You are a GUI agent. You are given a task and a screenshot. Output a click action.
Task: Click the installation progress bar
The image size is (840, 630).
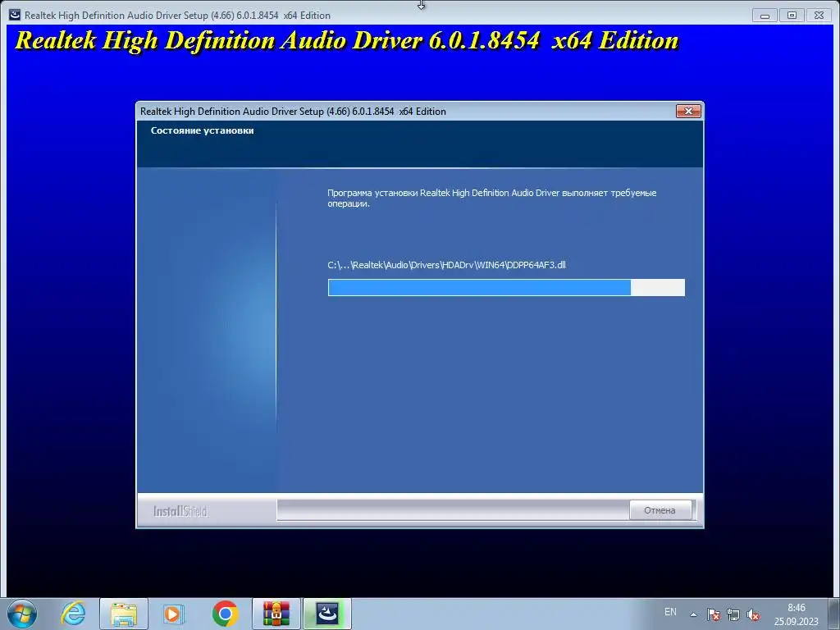point(505,287)
